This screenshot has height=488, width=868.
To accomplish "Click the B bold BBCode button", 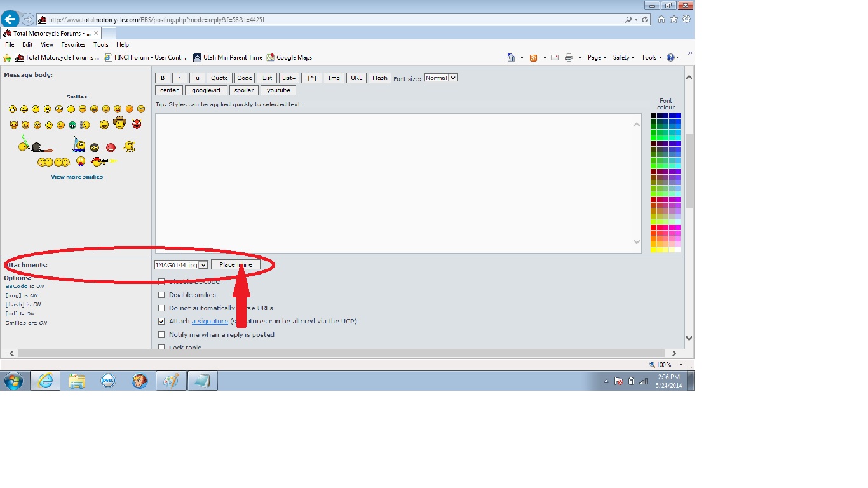I will coord(163,78).
